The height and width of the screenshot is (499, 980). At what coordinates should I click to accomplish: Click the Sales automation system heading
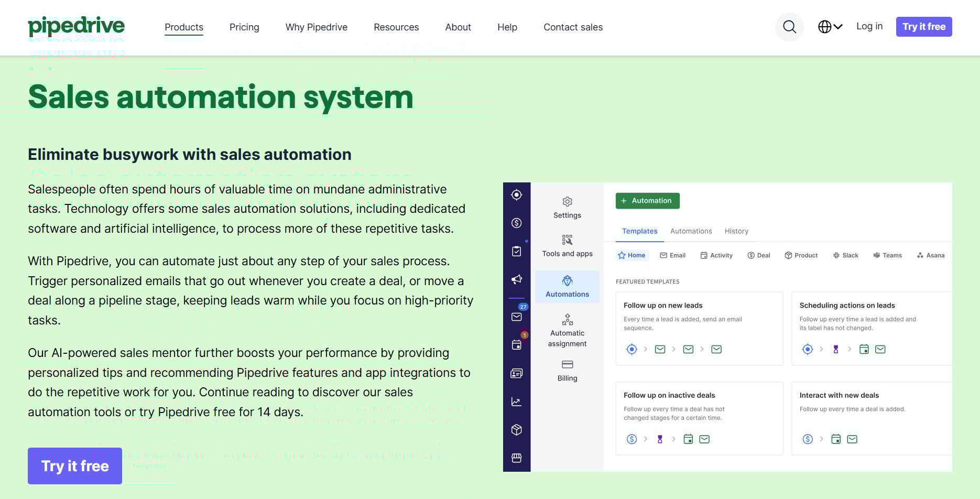coord(221,97)
